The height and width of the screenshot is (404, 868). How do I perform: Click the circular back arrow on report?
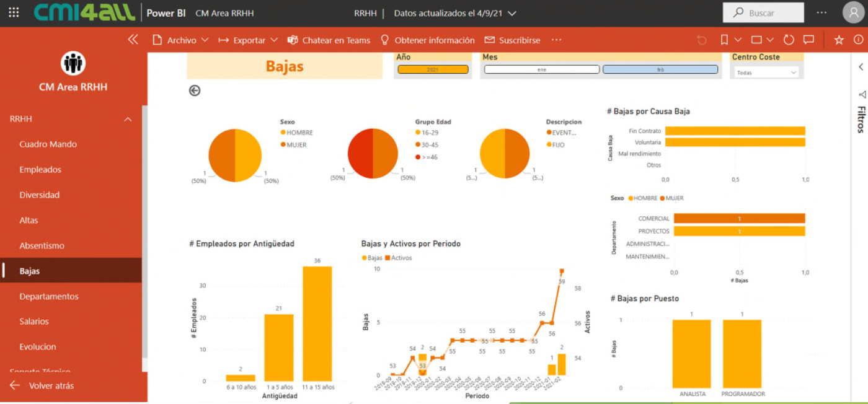pyautogui.click(x=195, y=90)
